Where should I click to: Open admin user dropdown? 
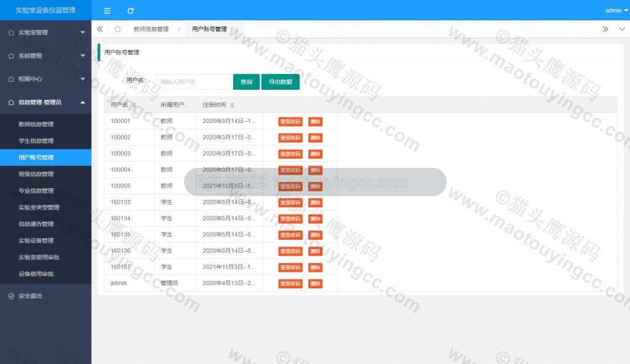tap(616, 10)
